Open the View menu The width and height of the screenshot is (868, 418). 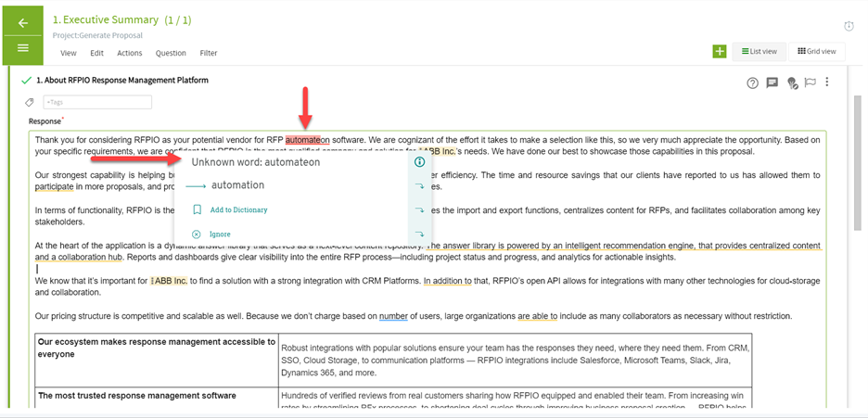click(x=68, y=53)
